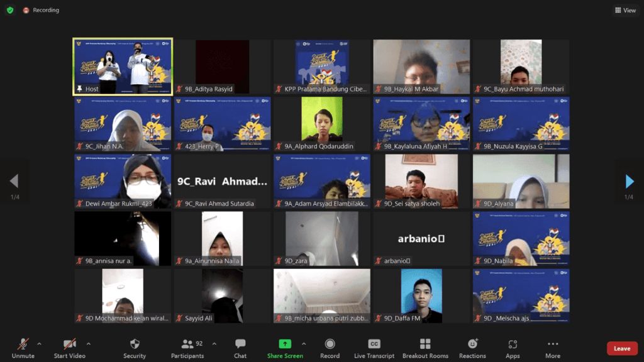Select the Host video thumbnail
Screen dimensions: 644x362
(x=123, y=67)
